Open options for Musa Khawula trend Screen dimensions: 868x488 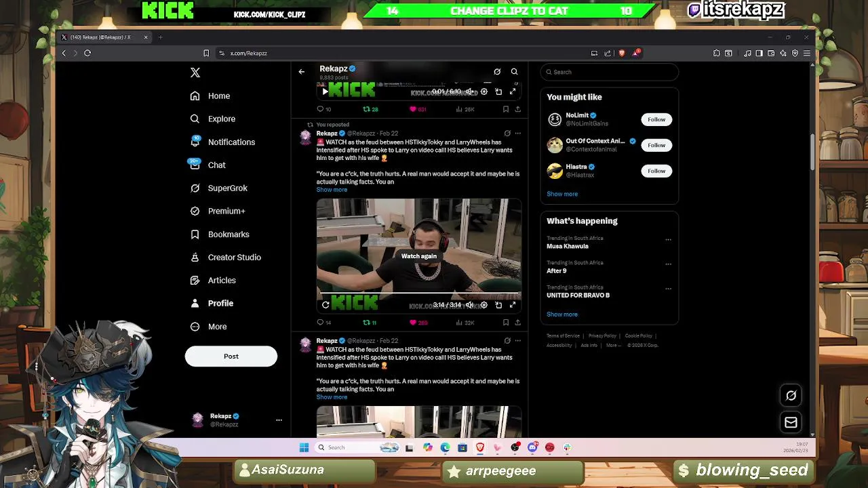(x=668, y=240)
